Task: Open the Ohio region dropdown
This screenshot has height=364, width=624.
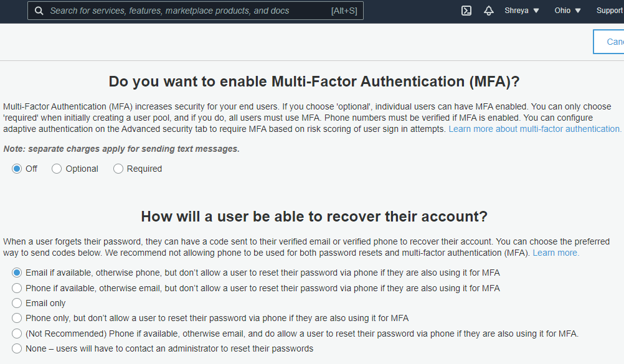Action: pyautogui.click(x=567, y=11)
